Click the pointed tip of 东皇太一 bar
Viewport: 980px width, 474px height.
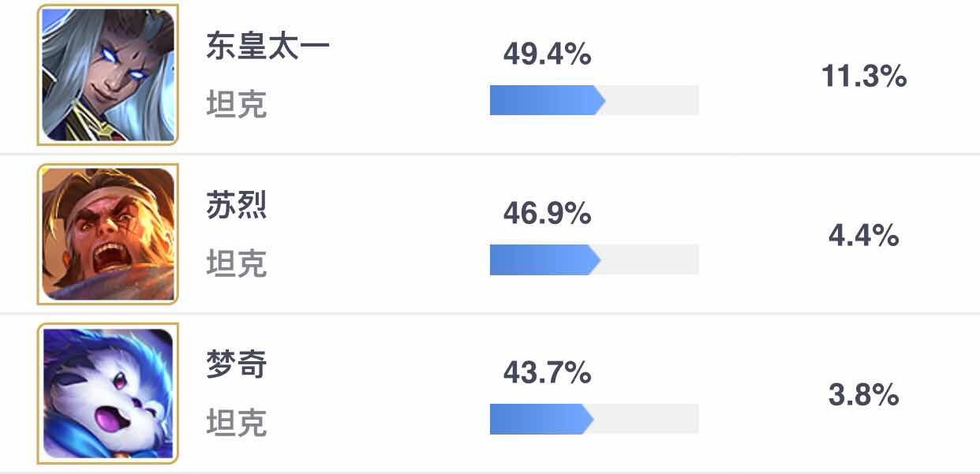point(600,100)
